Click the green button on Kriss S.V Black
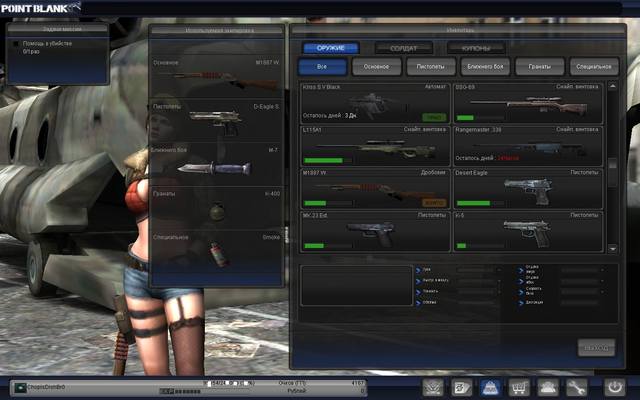This screenshot has height=400, width=640. point(434,118)
